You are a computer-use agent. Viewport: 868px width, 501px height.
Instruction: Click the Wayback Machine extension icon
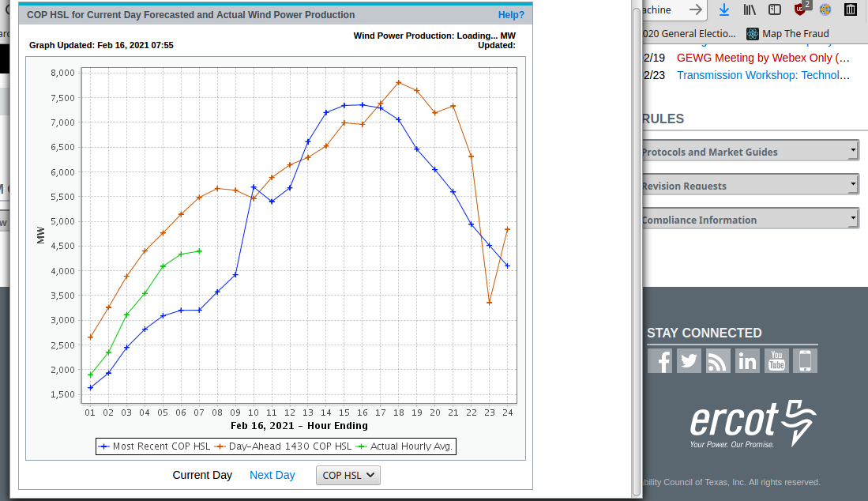[851, 9]
